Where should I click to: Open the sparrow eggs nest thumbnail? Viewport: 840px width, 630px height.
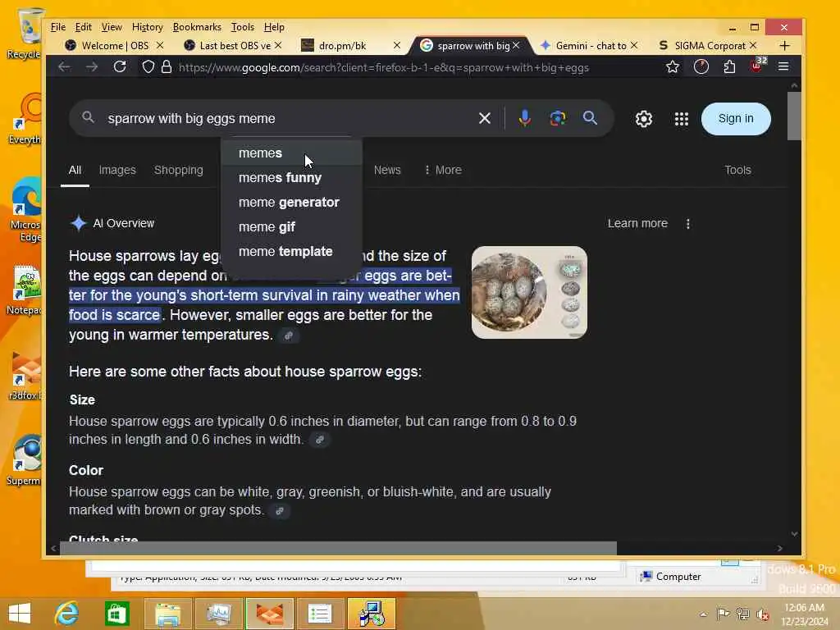tap(529, 293)
